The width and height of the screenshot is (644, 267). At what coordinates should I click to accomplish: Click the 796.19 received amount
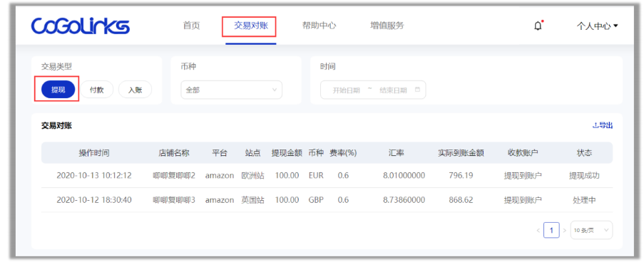(x=461, y=176)
